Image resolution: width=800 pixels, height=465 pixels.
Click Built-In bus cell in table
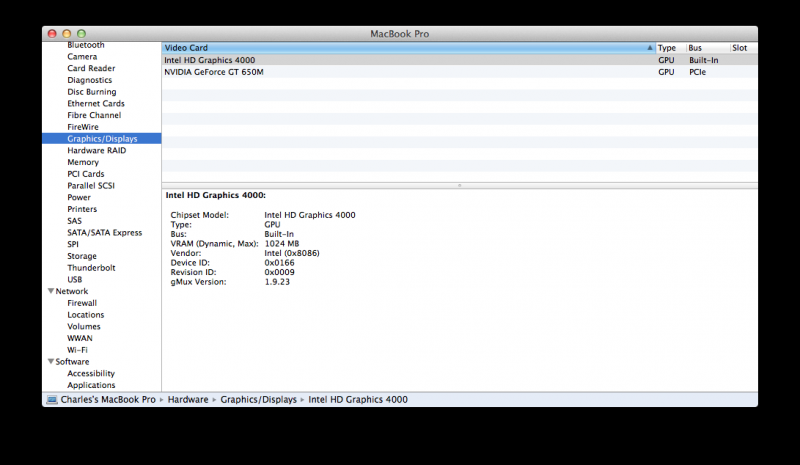tap(704, 60)
